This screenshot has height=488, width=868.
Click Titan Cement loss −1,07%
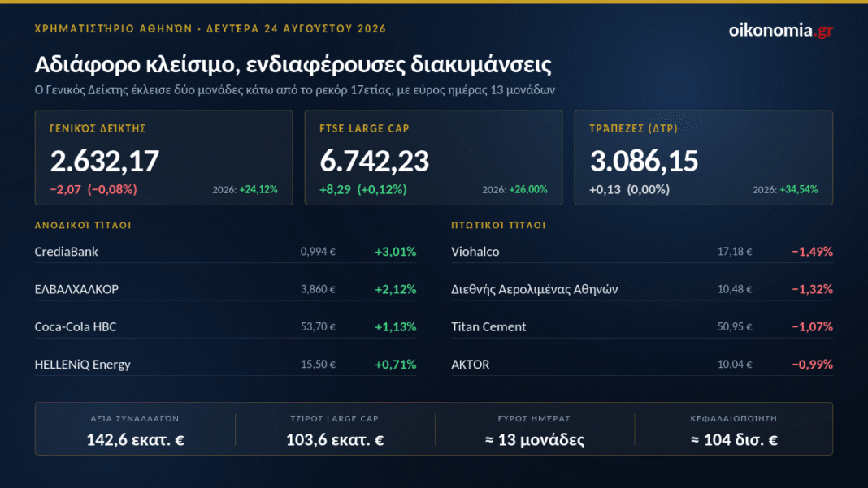[x=812, y=326]
